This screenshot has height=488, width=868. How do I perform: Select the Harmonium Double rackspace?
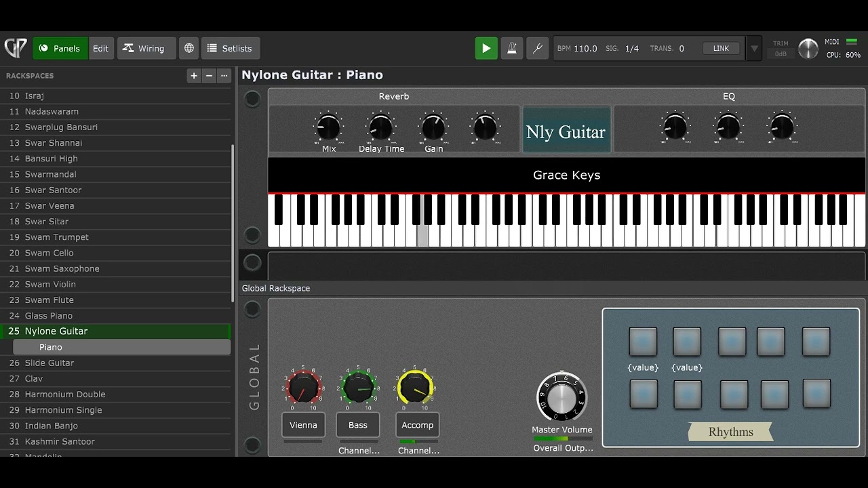(x=115, y=394)
